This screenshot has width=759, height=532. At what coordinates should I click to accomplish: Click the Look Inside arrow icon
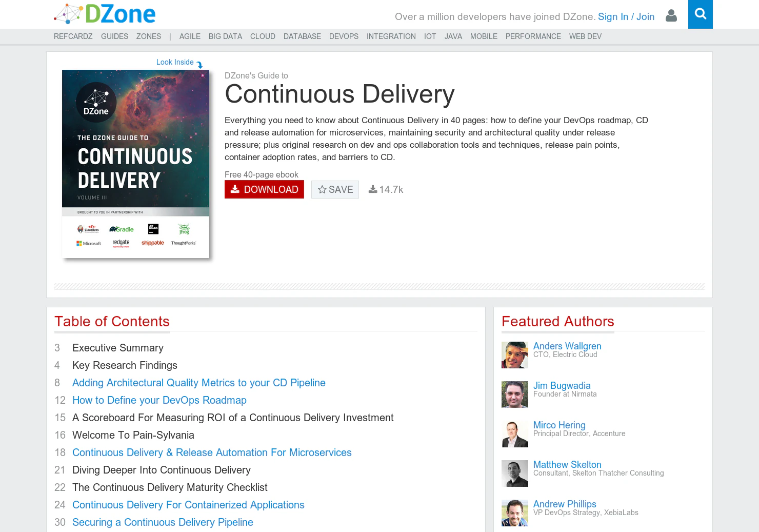pos(199,65)
